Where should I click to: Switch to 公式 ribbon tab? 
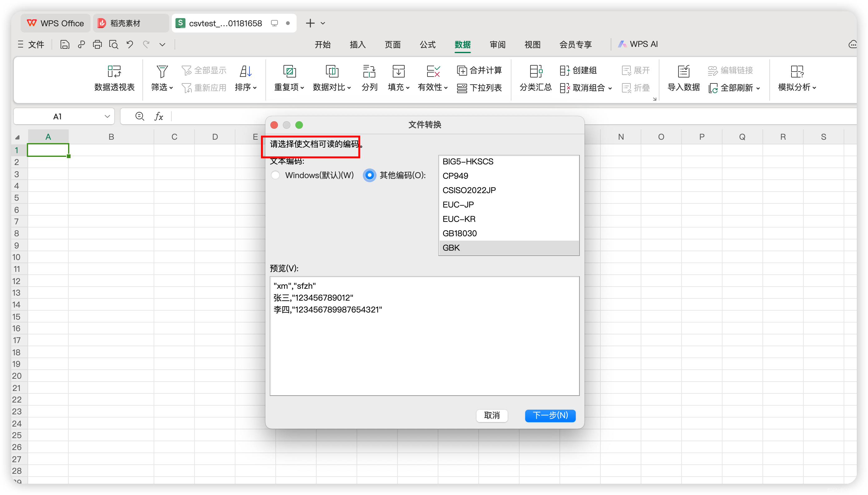427,45
